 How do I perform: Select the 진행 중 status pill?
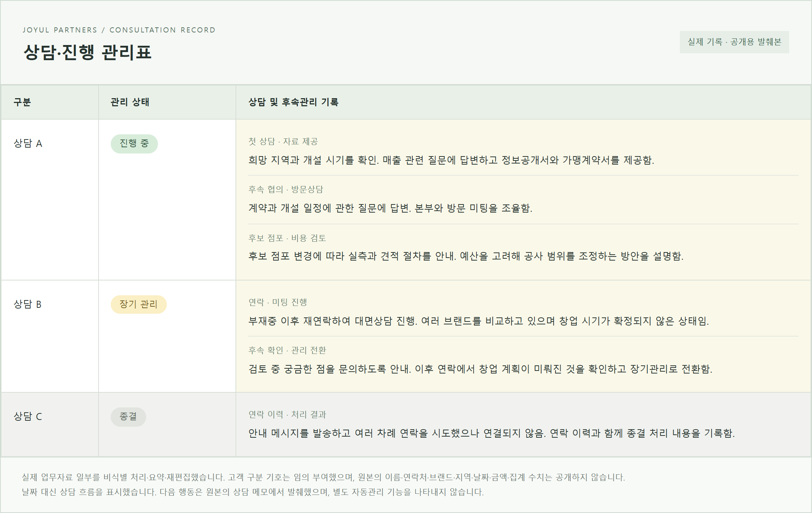tap(134, 144)
